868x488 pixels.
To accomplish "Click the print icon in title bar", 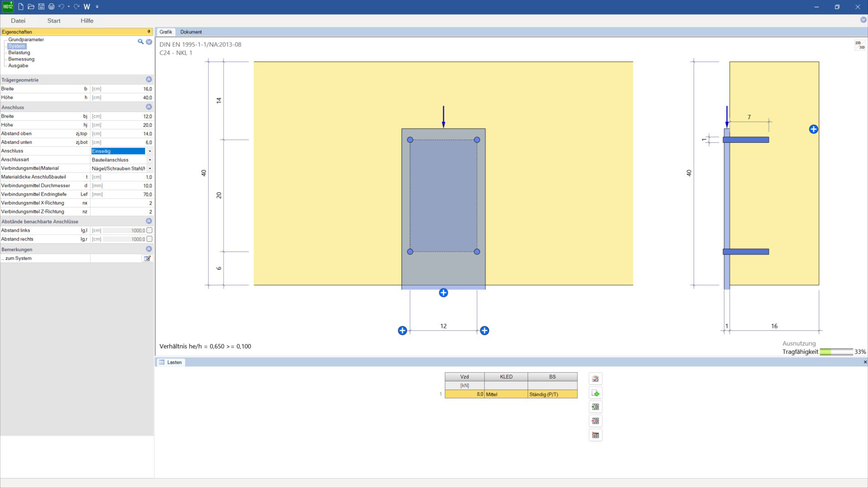I will [51, 7].
